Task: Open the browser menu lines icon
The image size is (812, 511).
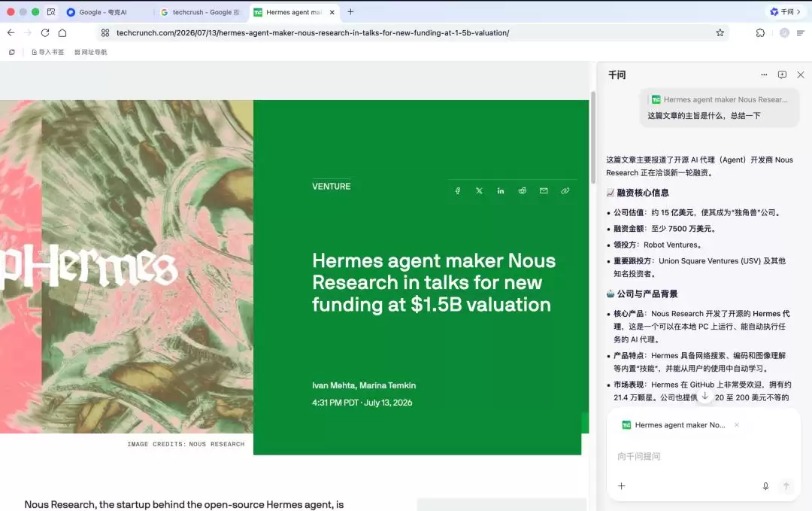Action: pos(801,32)
